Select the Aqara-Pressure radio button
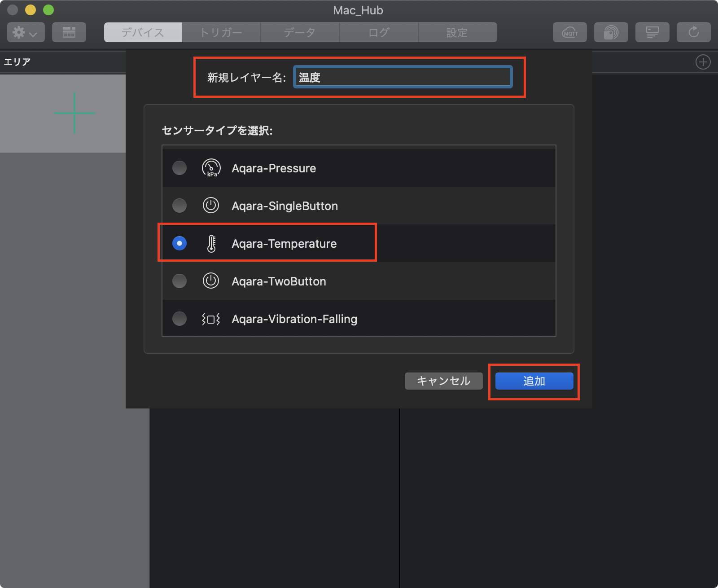The image size is (718, 588). coord(179,168)
